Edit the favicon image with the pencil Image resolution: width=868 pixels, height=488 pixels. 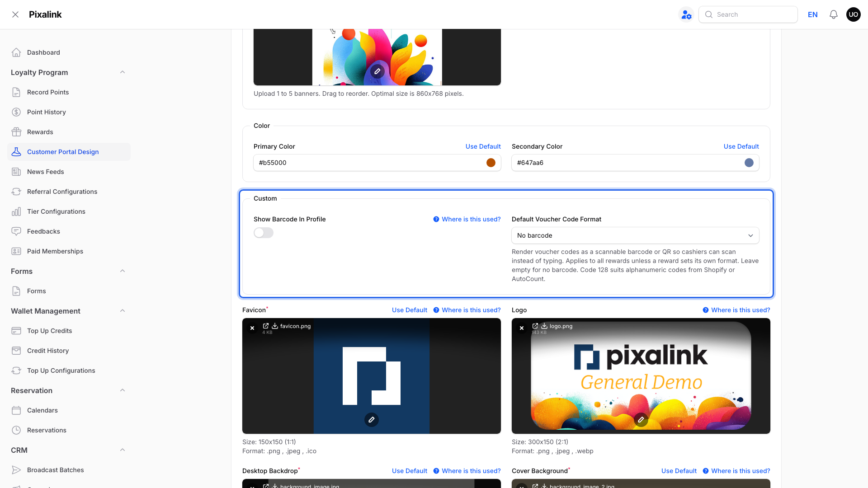click(x=372, y=420)
